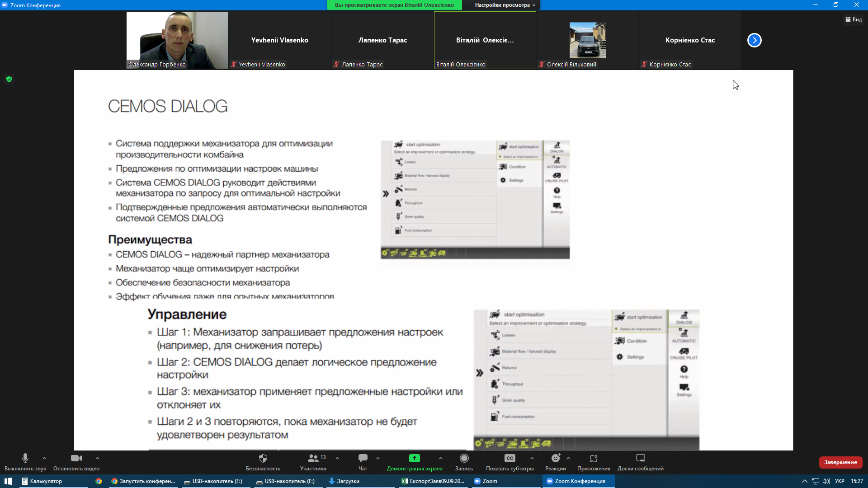868x488 pixels.
Task: Select Корнієнко Стас participant tile
Action: [690, 40]
